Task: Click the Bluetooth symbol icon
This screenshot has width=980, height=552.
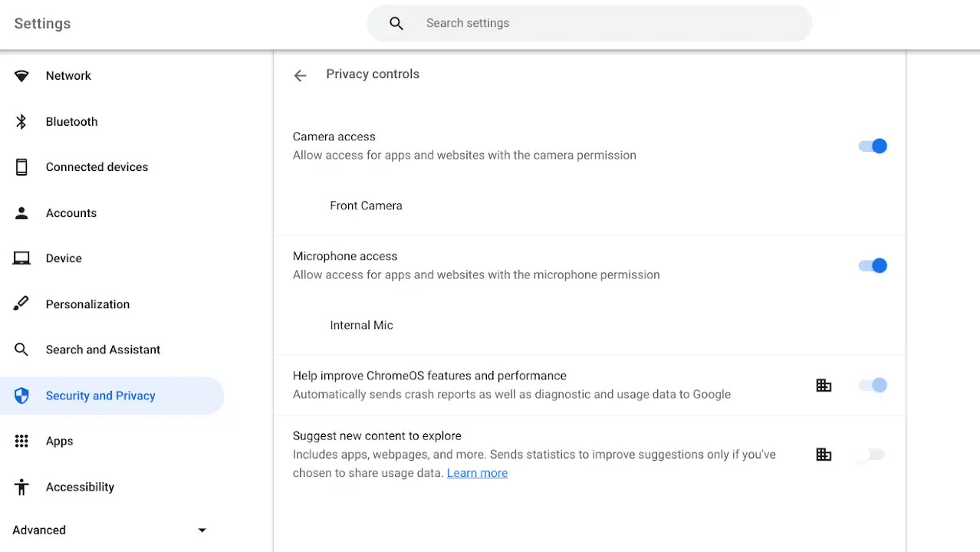Action: pos(21,121)
